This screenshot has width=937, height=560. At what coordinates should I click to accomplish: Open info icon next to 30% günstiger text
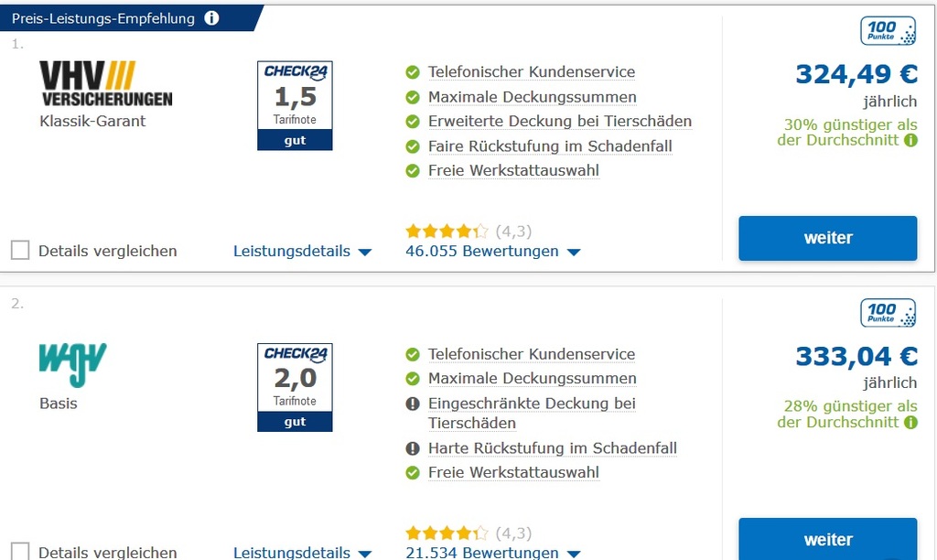pyautogui.click(x=910, y=140)
